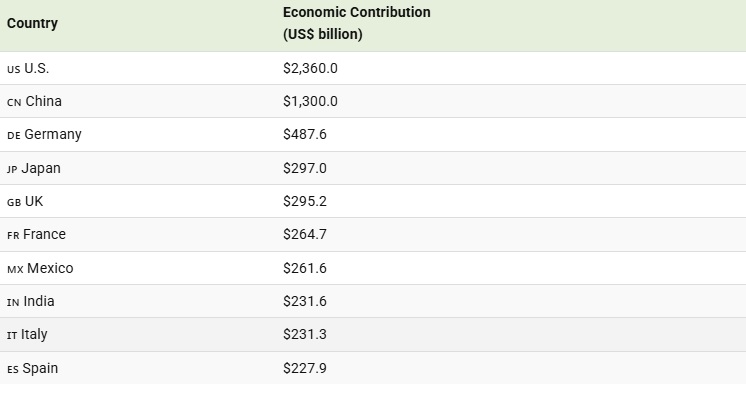Click the ES flag code beside Spain
This screenshot has height=397, width=746.
click(13, 369)
